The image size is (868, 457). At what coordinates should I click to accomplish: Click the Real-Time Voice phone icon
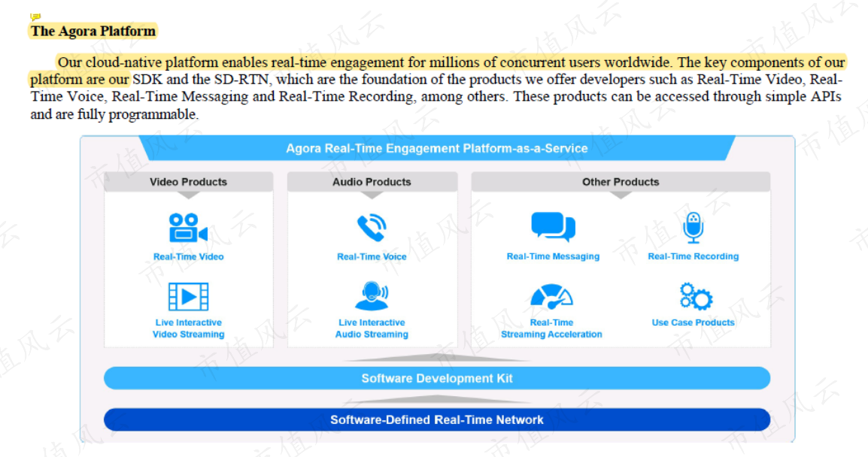click(372, 228)
